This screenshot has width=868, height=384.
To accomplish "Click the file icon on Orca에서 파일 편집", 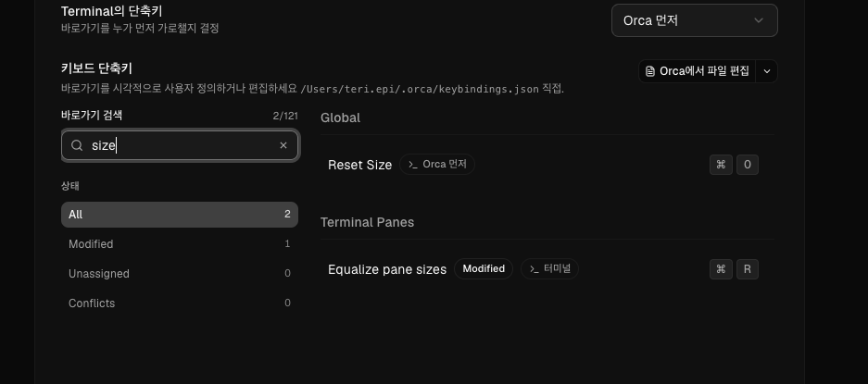I will pyautogui.click(x=650, y=71).
